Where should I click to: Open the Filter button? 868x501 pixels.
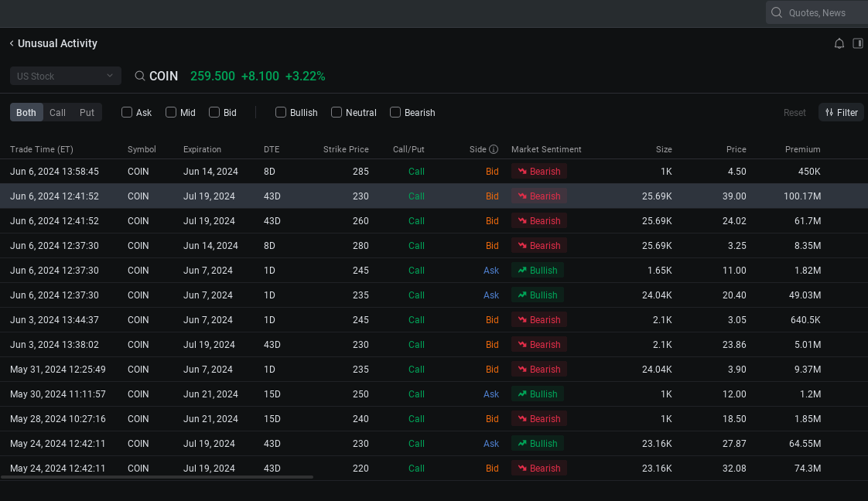(x=841, y=112)
